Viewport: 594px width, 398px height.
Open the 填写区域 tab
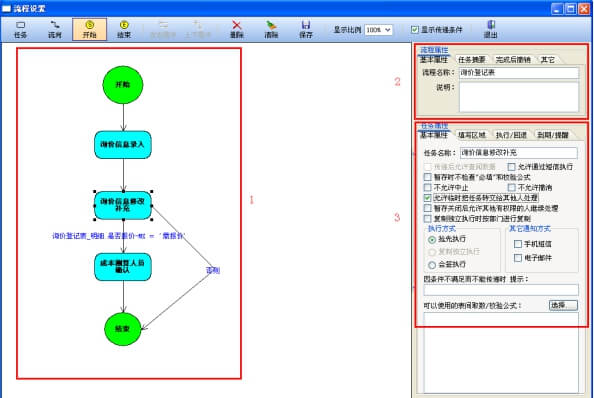(472, 135)
